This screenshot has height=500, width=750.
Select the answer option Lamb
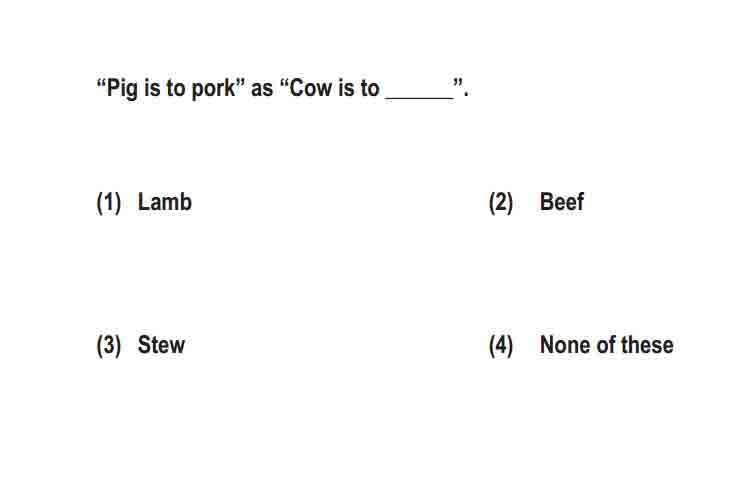[165, 202]
